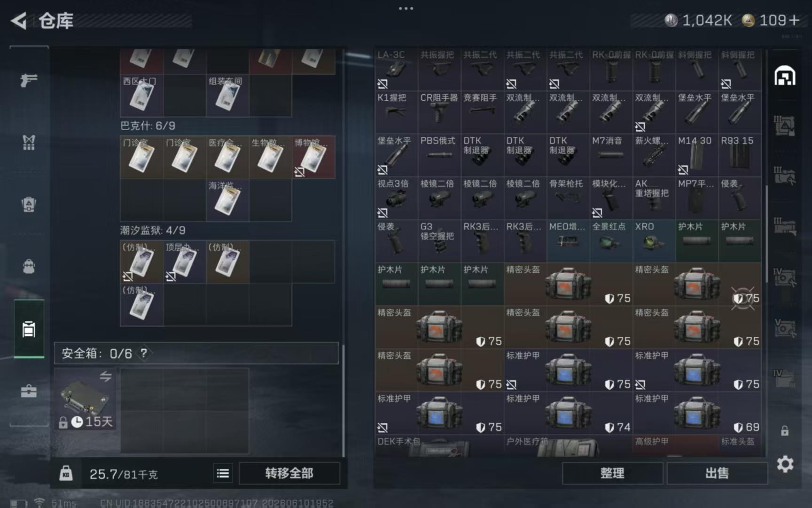The width and height of the screenshot is (812, 508).
Task: Select the 视点3倍 scope
Action: (396, 198)
